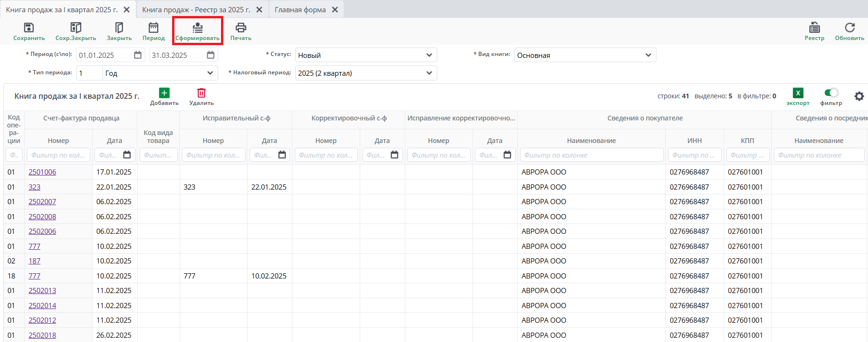Switch to Книга продаж - Реестр tab
Image resolution: width=868 pixels, height=342 pixels.
coord(196,9)
